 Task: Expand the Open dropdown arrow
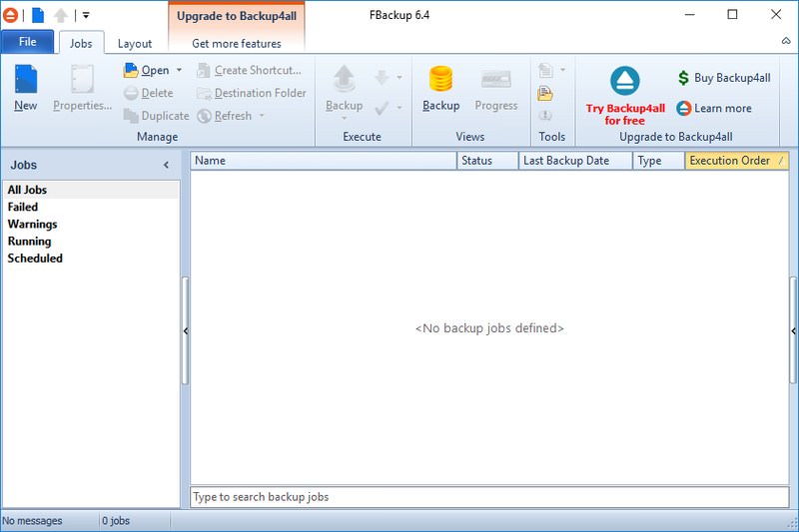(179, 70)
